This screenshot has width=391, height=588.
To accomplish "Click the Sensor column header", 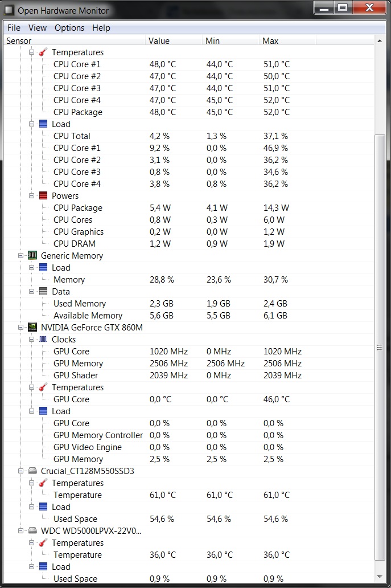I will point(75,40).
